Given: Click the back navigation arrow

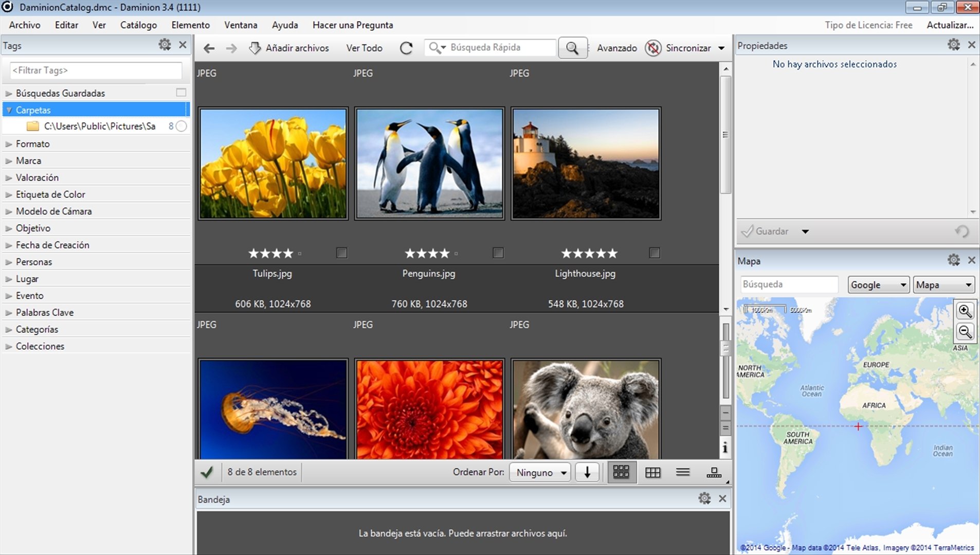Looking at the screenshot, I should 209,48.
